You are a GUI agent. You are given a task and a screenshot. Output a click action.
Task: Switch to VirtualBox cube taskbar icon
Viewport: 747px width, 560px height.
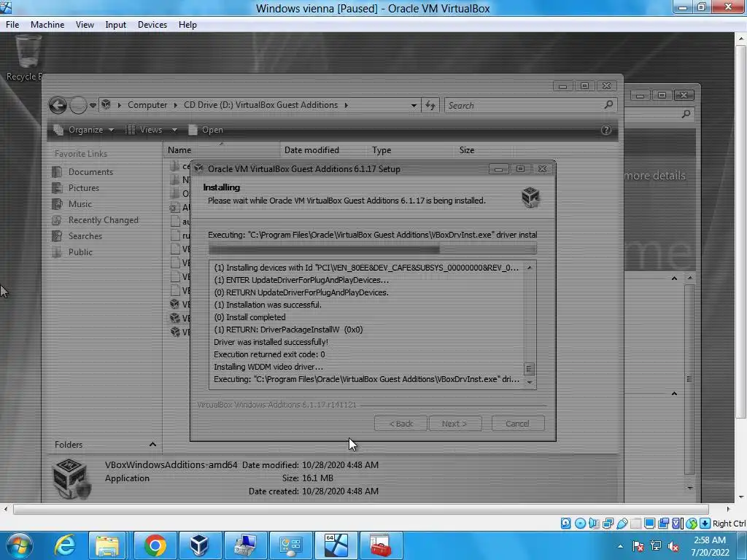pyautogui.click(x=199, y=545)
